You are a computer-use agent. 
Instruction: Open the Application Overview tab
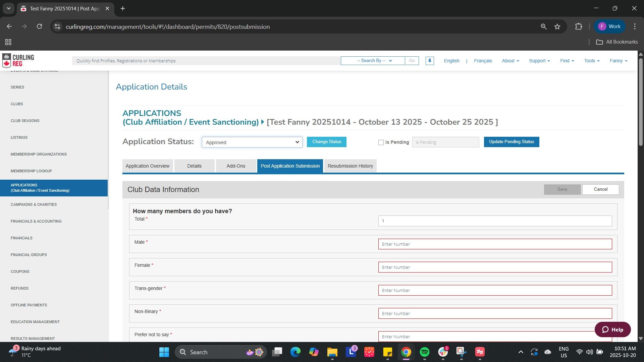148,166
